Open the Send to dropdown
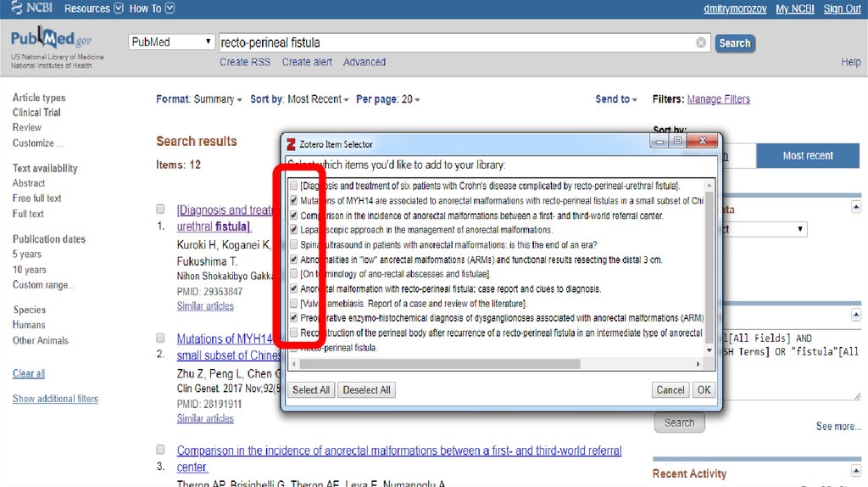 (615, 99)
